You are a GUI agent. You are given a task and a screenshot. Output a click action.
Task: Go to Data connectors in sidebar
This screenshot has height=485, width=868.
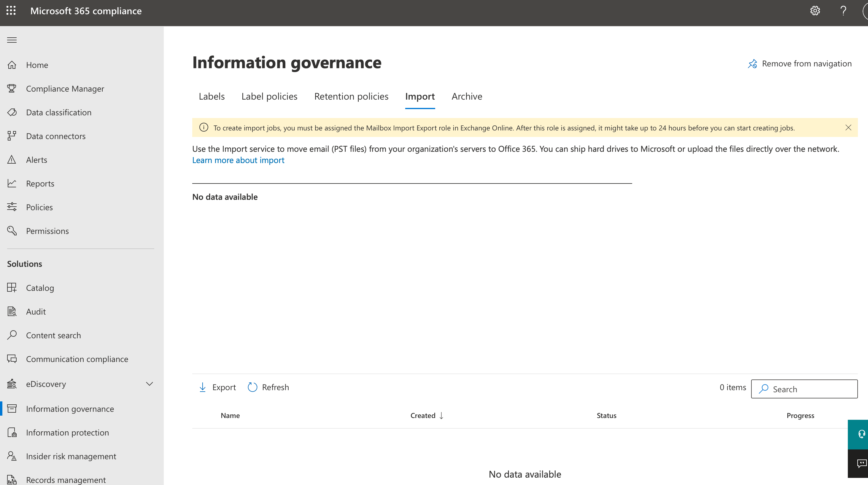click(x=55, y=136)
